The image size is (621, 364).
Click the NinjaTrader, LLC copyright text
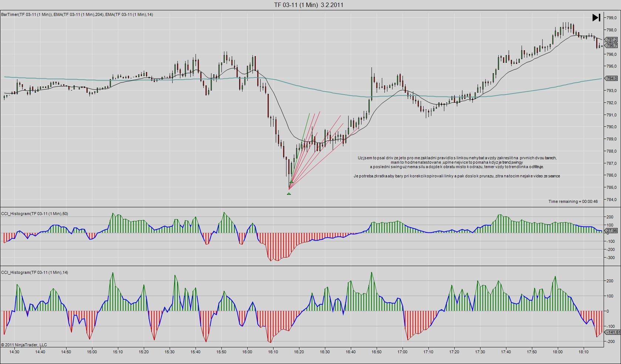tap(24, 345)
